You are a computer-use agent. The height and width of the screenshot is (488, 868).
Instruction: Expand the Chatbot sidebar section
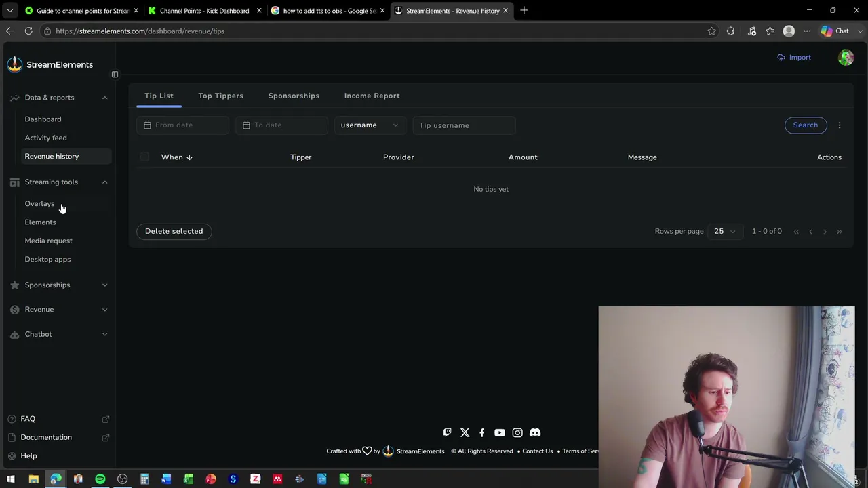pyautogui.click(x=104, y=334)
